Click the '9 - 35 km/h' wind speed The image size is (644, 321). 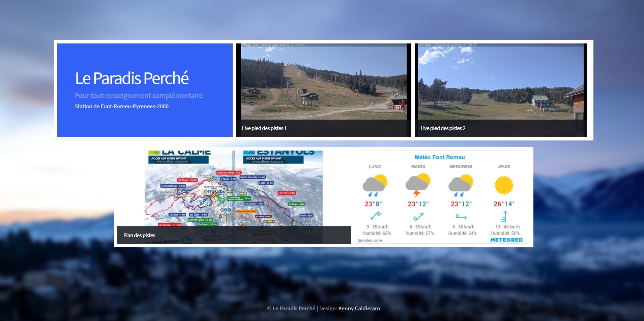tap(377, 227)
